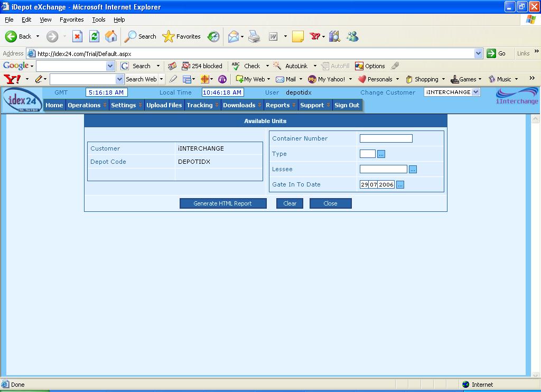Expand the Change Customer dropdown

coord(475,92)
